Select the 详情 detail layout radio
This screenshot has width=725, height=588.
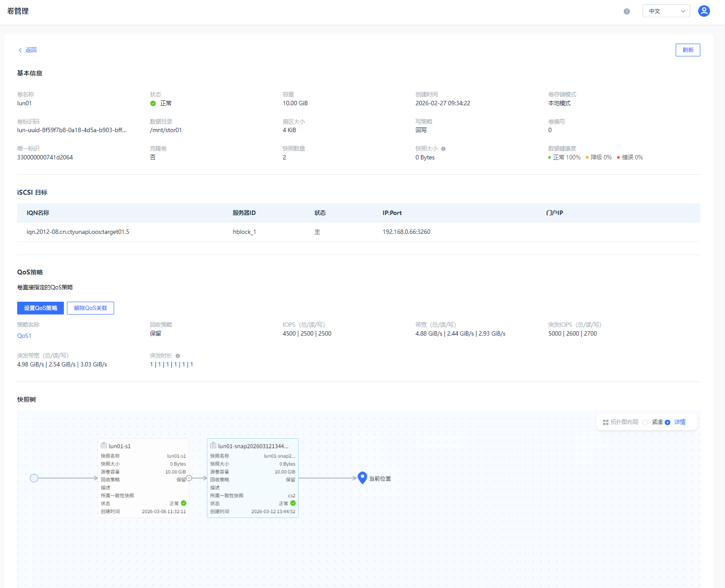[x=668, y=422]
